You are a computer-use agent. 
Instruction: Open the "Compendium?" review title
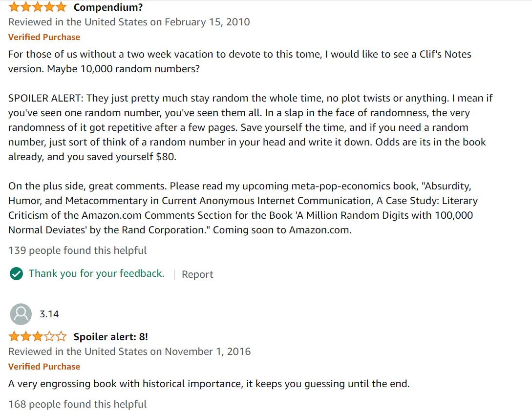point(108,7)
